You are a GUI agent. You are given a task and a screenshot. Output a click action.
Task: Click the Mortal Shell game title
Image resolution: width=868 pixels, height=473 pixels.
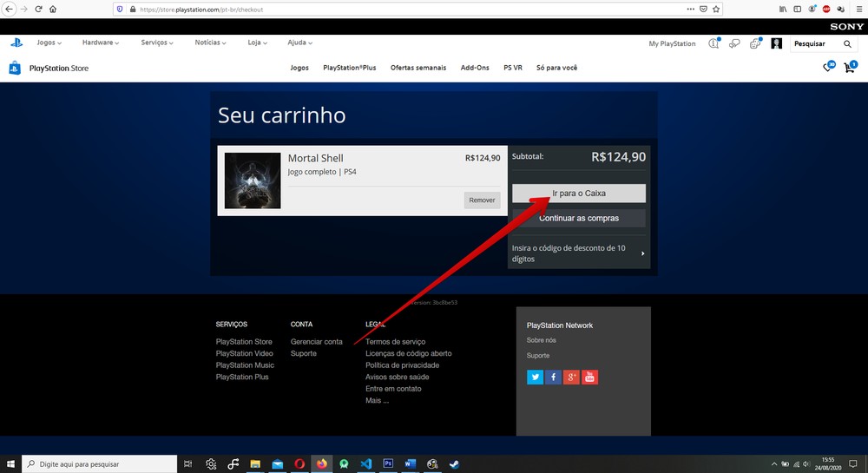(x=316, y=158)
